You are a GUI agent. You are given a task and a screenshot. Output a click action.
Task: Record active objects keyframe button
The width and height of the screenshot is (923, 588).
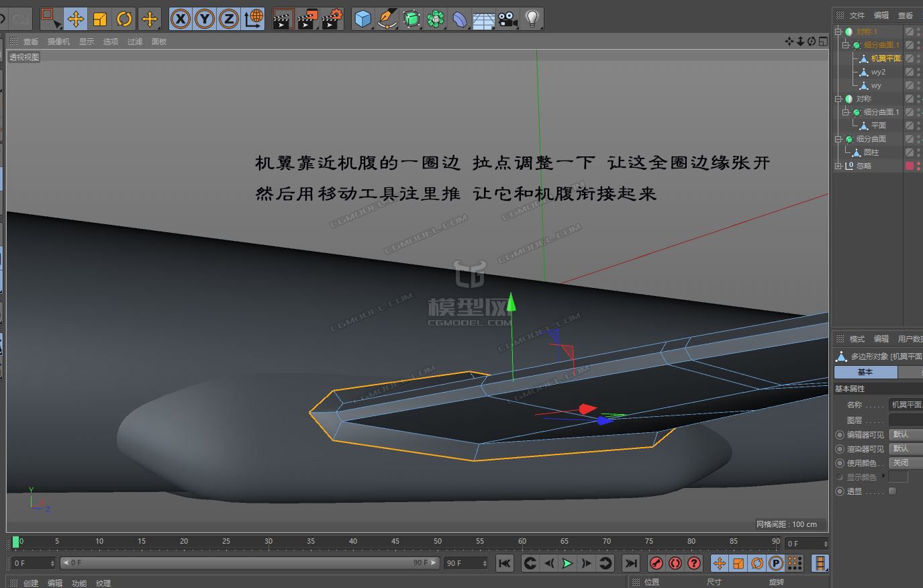657,563
